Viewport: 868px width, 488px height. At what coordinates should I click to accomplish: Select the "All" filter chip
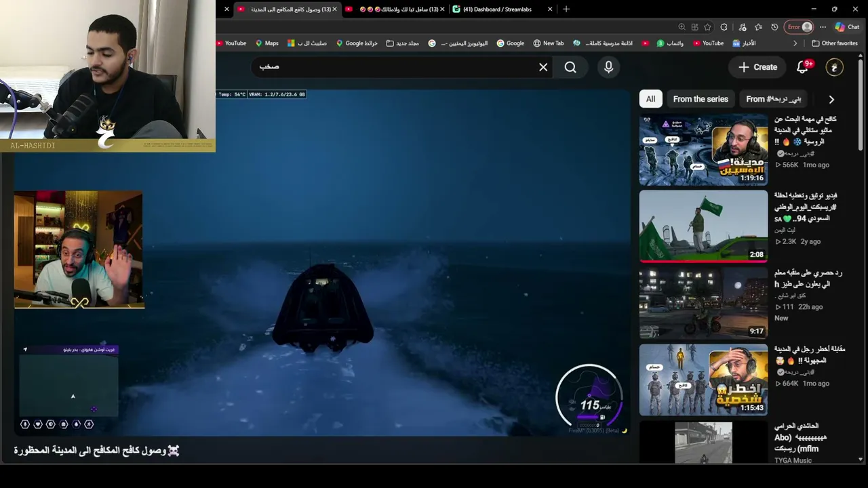coord(650,99)
